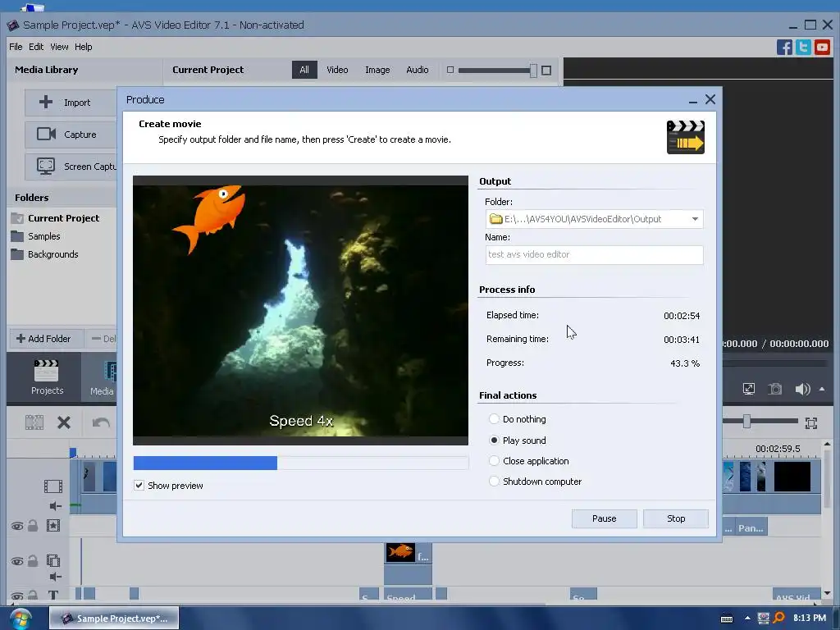Screen dimensions: 840x630
Task: Select the Play sound radio option
Action: (x=494, y=440)
